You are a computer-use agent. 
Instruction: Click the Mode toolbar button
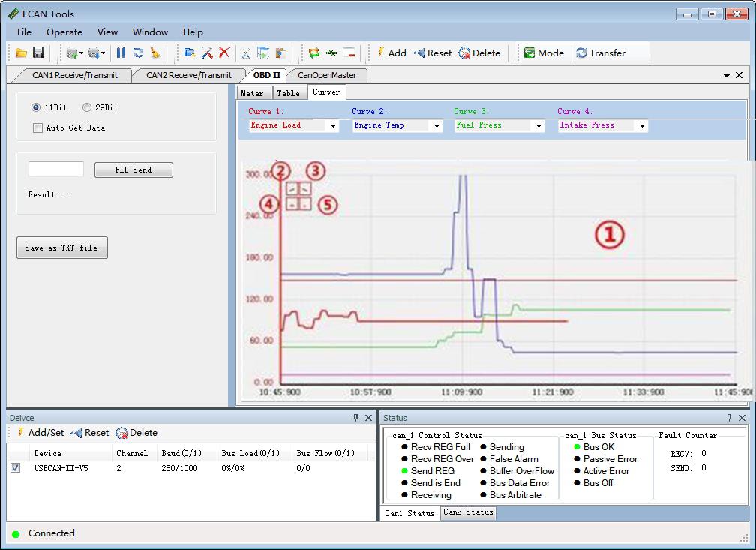[x=544, y=53]
